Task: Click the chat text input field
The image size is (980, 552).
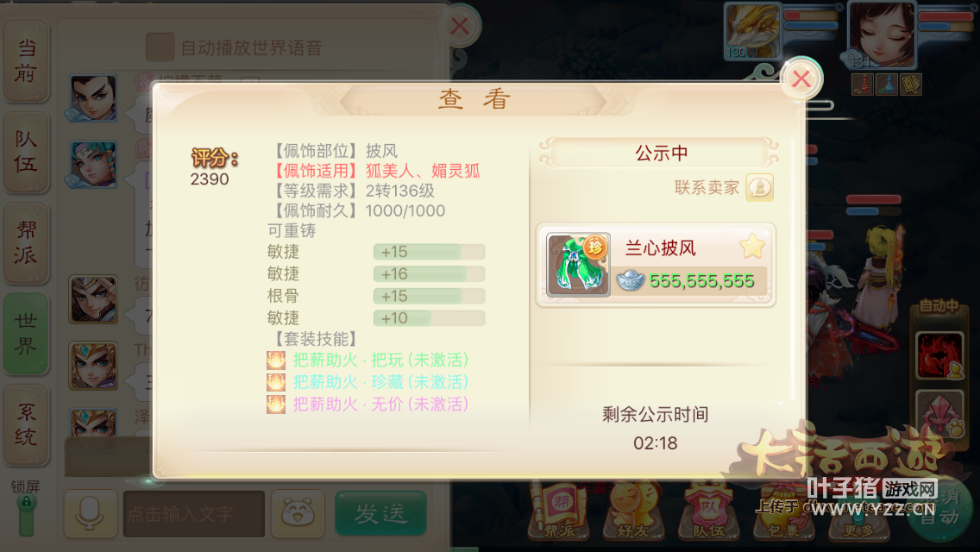Action: pos(194,514)
